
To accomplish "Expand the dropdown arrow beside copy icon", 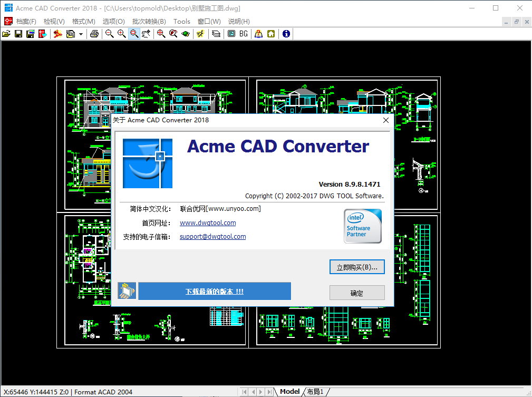I will point(81,34).
